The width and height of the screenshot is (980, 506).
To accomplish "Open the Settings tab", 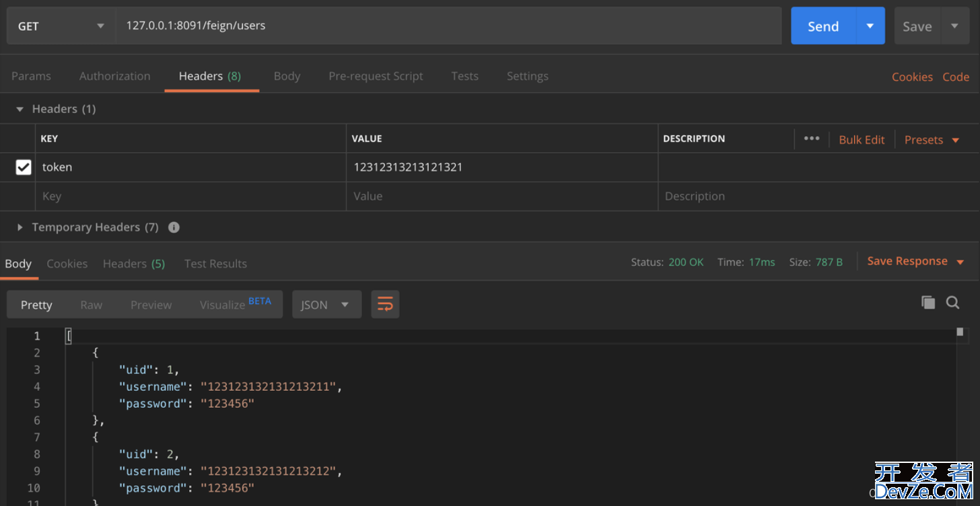I will 528,76.
